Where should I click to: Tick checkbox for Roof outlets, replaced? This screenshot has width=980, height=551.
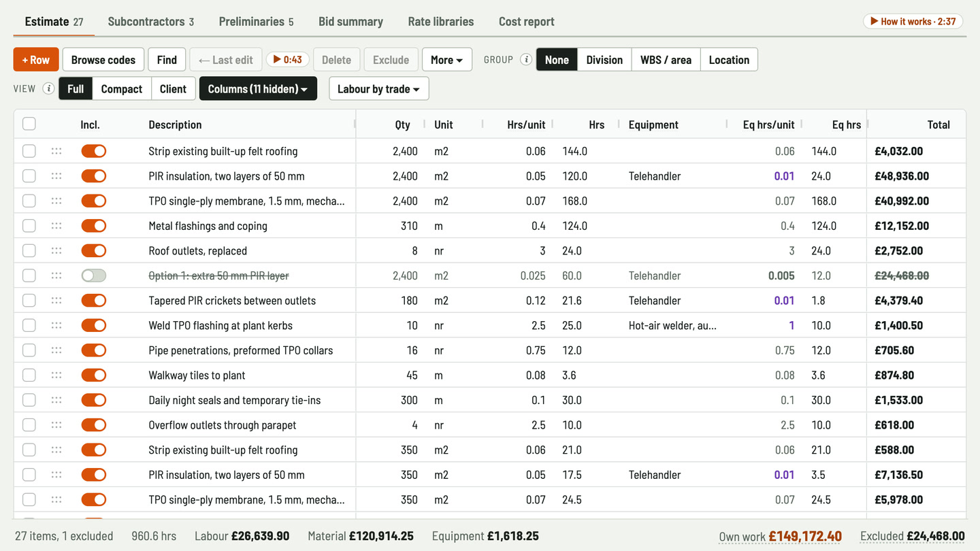(x=29, y=251)
